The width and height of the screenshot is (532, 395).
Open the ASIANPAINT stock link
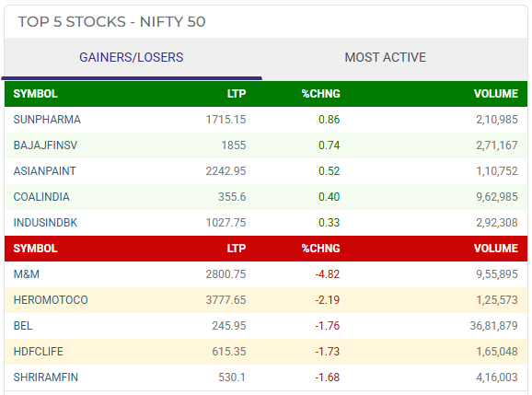tap(44, 171)
